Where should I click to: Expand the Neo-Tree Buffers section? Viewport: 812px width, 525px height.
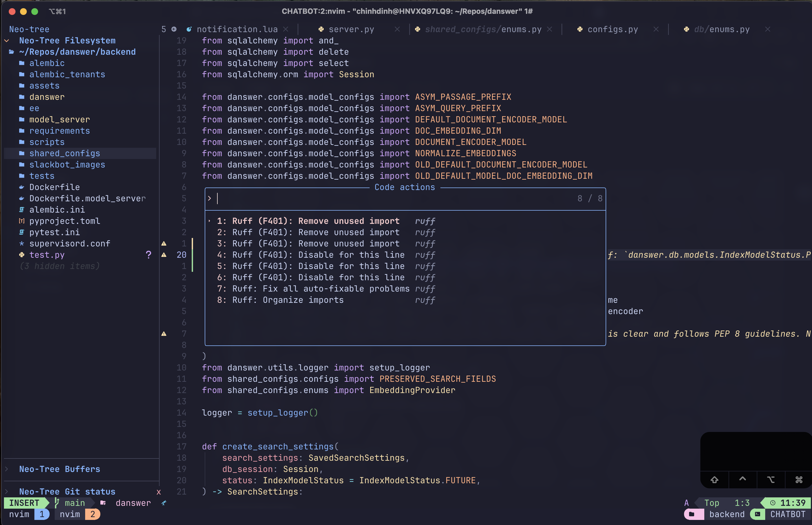pyautogui.click(x=7, y=469)
